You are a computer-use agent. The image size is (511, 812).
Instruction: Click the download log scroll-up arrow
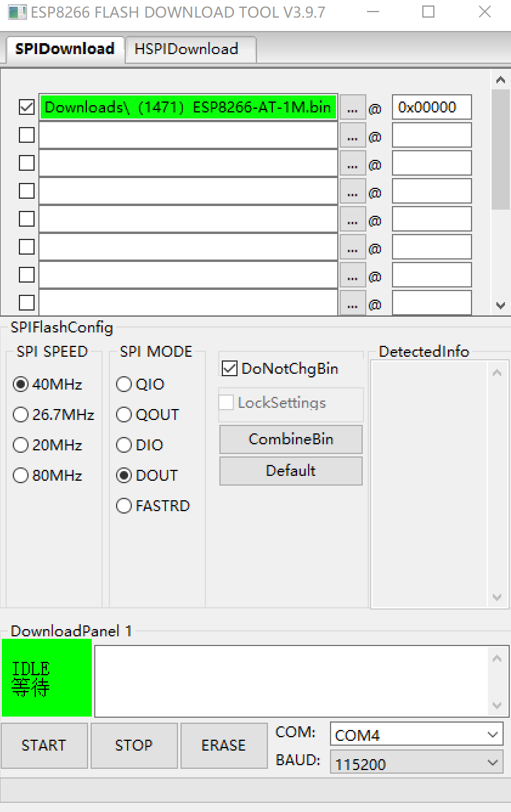[x=497, y=658]
